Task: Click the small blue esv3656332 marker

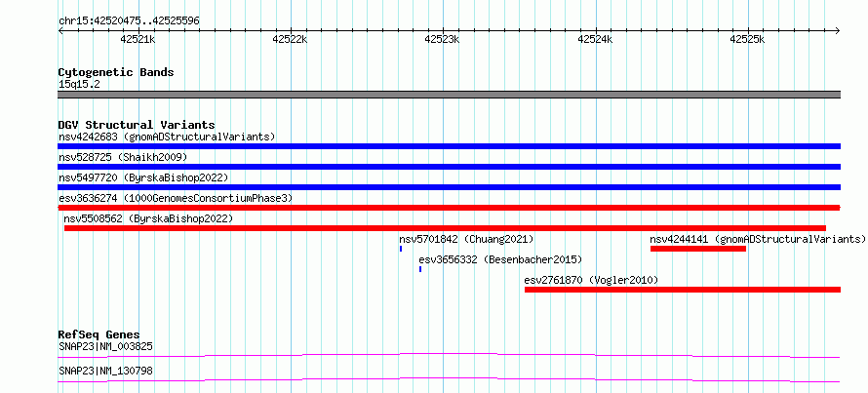Action: tap(420, 269)
